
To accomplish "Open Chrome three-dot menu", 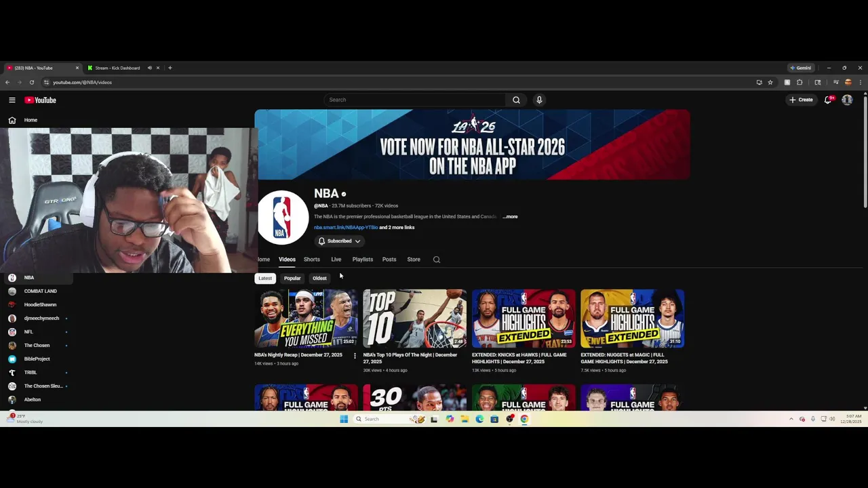I will 861,82.
